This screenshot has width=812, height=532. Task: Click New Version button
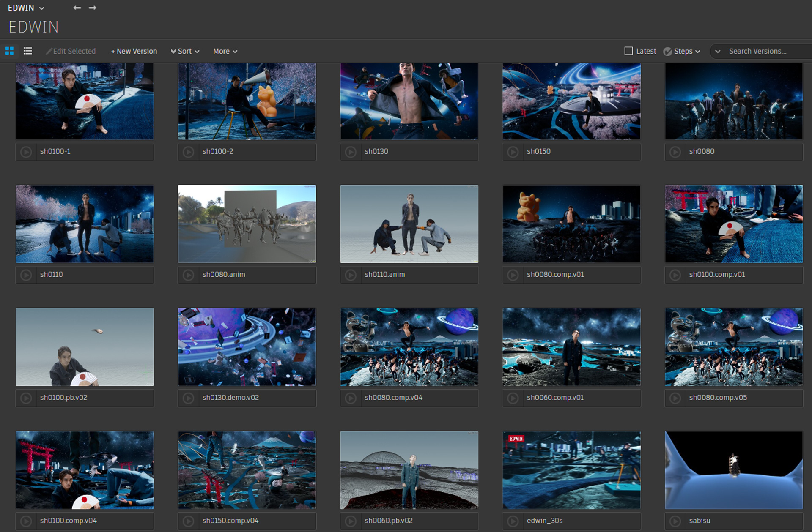(134, 51)
